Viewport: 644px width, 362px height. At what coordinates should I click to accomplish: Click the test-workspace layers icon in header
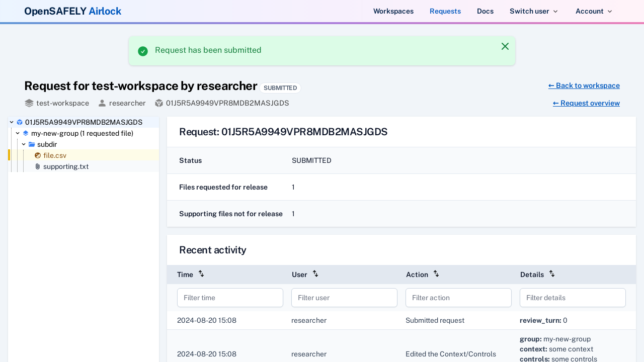click(29, 103)
